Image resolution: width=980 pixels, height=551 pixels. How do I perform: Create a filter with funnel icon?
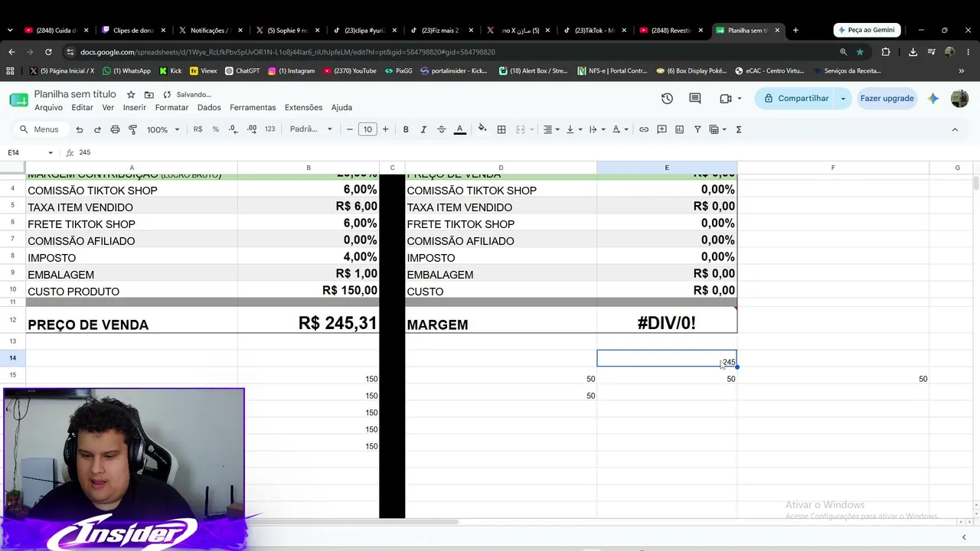tap(697, 129)
